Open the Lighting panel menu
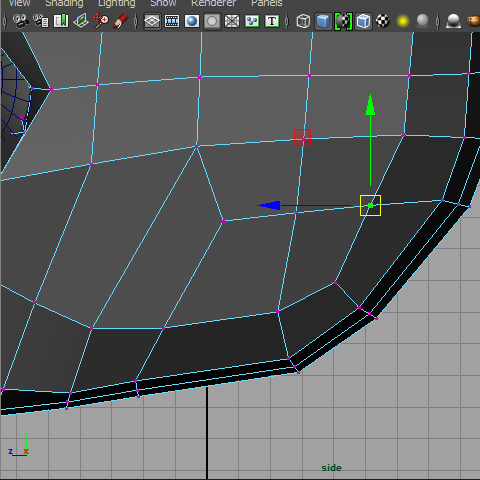The image size is (480, 480). pyautogui.click(x=117, y=3)
